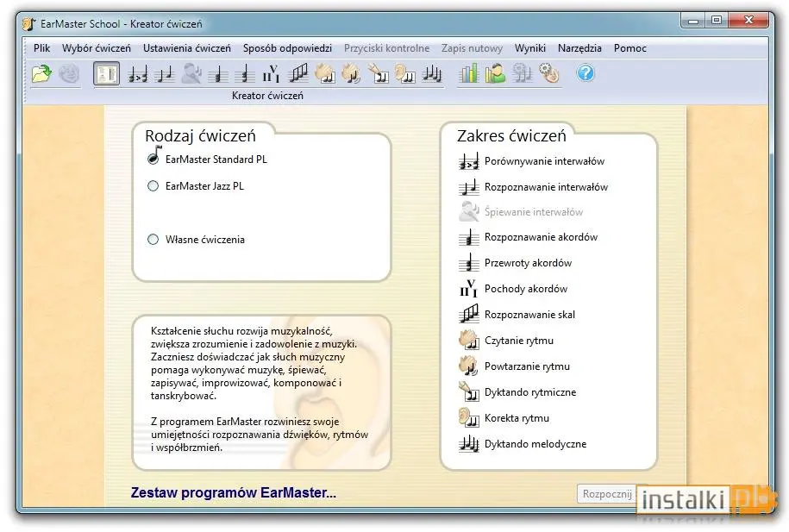The image size is (789, 532).
Task: Click the open file folder toolbar icon
Action: pos(41,74)
